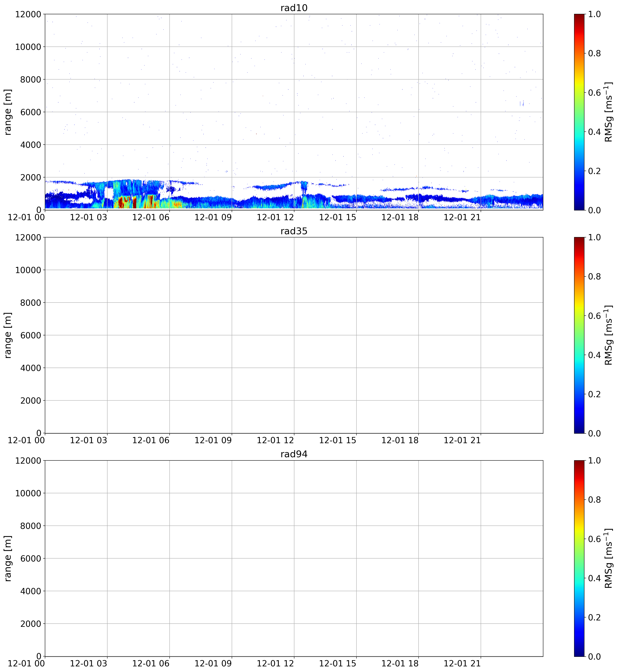
Task: Click the 12-01 12 tick under rad10
Action: click(275, 217)
